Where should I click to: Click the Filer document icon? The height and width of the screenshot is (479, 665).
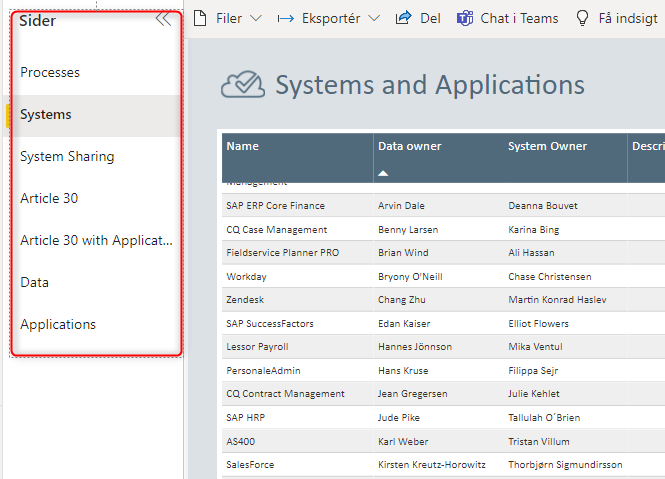[199, 18]
